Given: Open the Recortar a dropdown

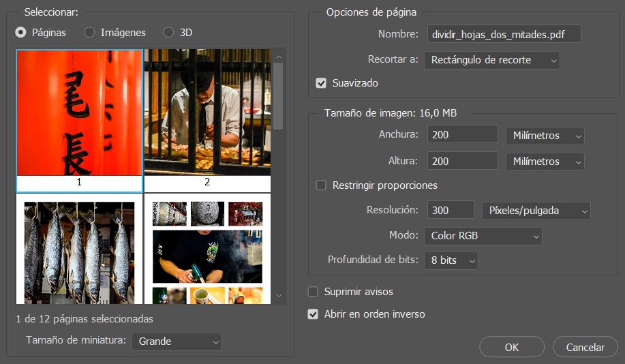Looking at the screenshot, I should tap(491, 60).
